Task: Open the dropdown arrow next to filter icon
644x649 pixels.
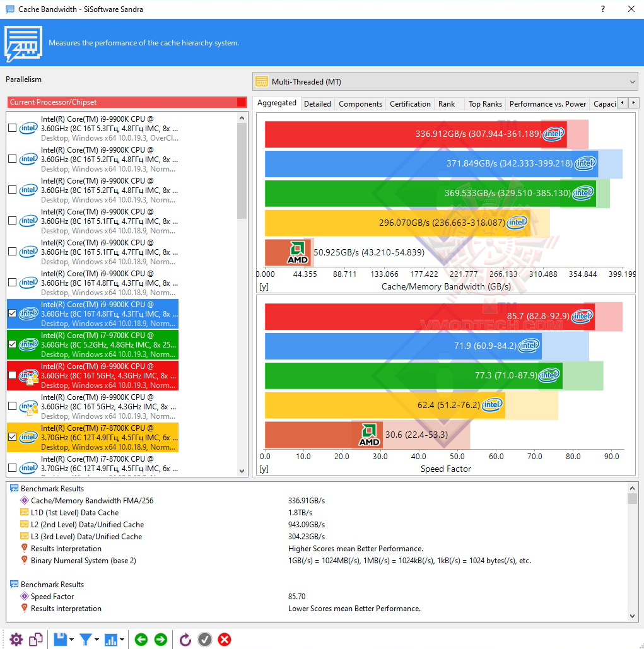Action: 97,640
